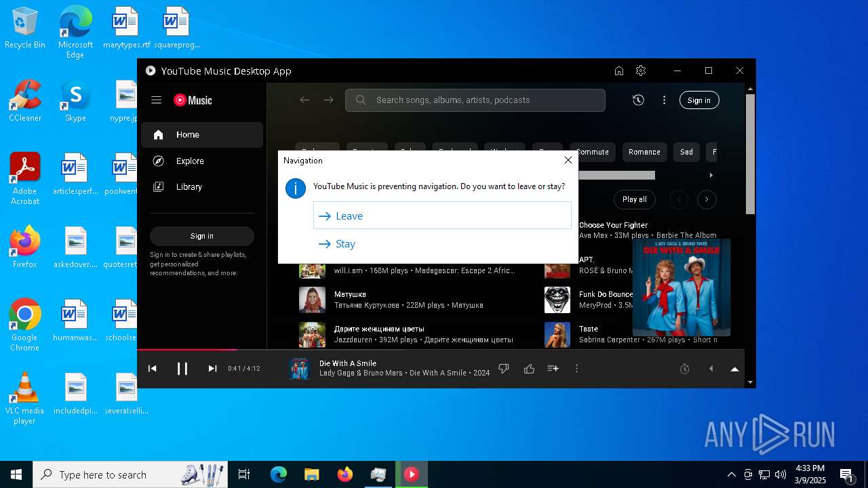This screenshot has width=868, height=488.
Task: Click the YouTube Music taskbar icon
Action: [411, 474]
